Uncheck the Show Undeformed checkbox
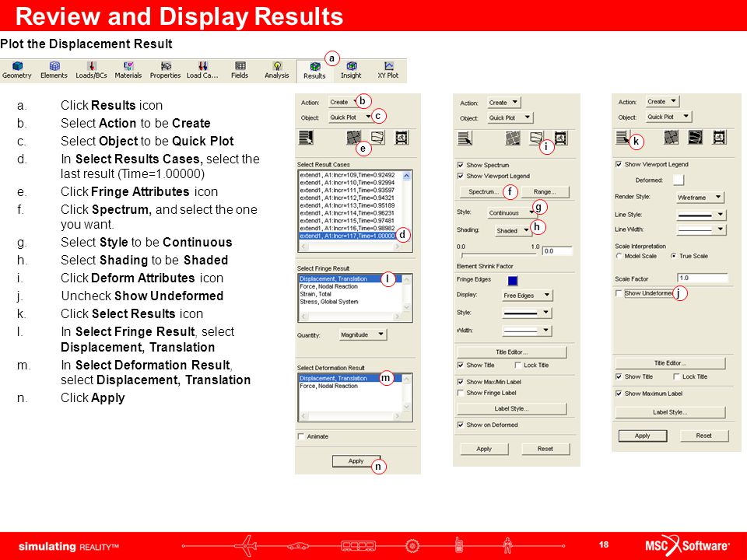This screenshot has width=747, height=560. (x=619, y=293)
